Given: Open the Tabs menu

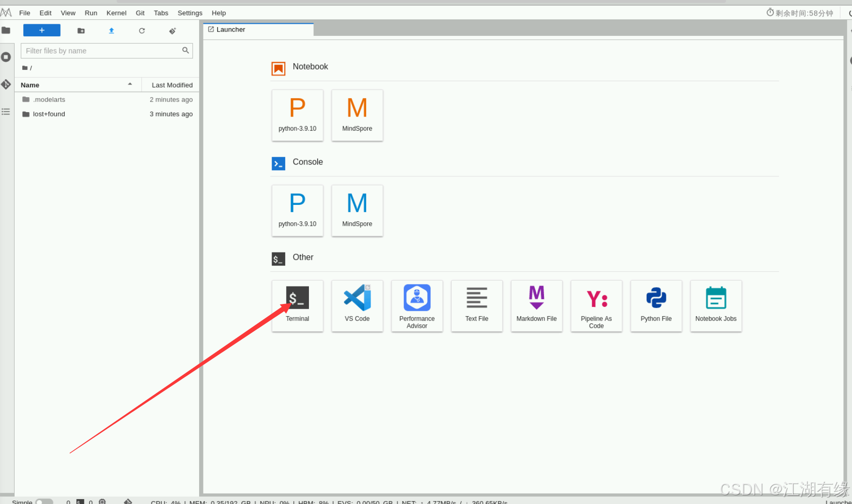Looking at the screenshot, I should point(161,13).
